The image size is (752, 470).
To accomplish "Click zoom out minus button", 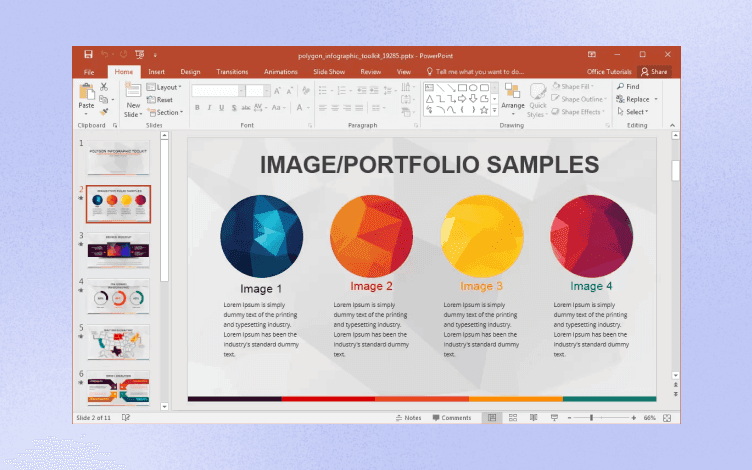I will pos(569,418).
